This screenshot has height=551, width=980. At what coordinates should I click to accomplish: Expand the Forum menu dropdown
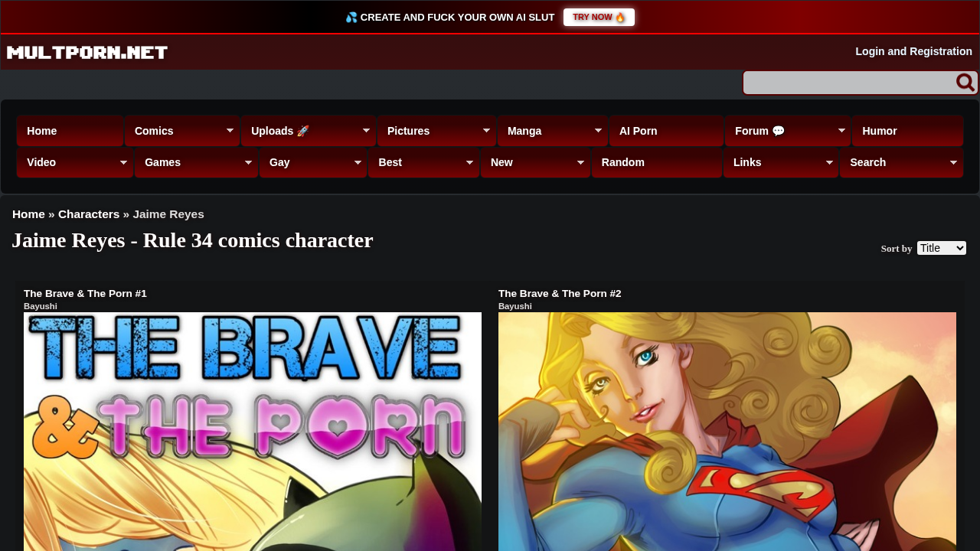pyautogui.click(x=788, y=131)
